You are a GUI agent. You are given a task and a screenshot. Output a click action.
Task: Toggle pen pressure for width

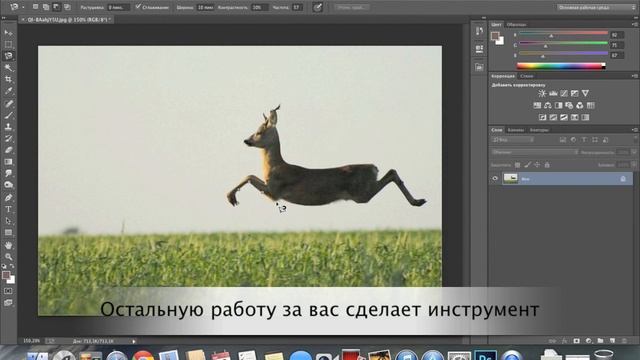(x=318, y=7)
